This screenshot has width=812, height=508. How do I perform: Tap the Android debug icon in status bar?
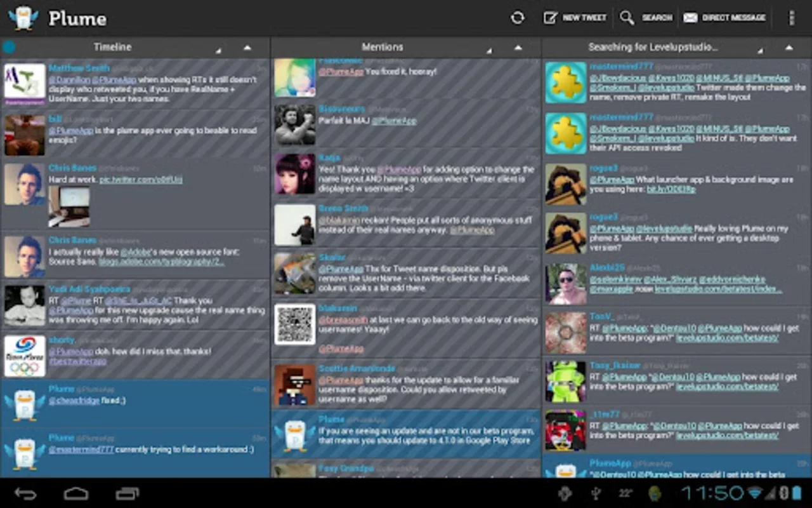565,493
